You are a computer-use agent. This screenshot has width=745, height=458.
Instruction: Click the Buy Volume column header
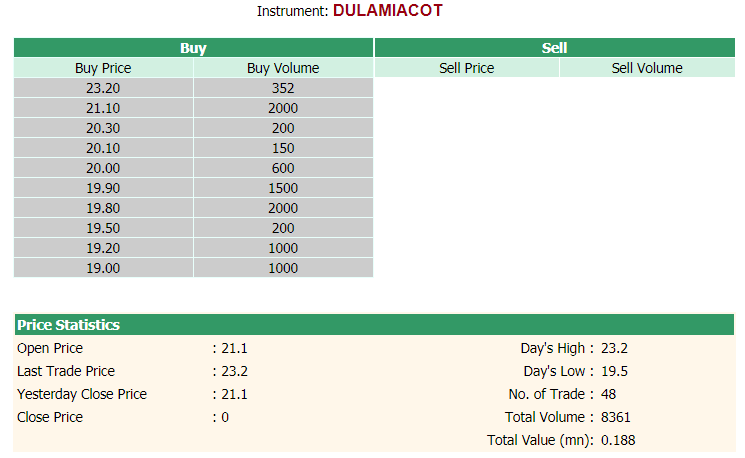[x=283, y=68]
